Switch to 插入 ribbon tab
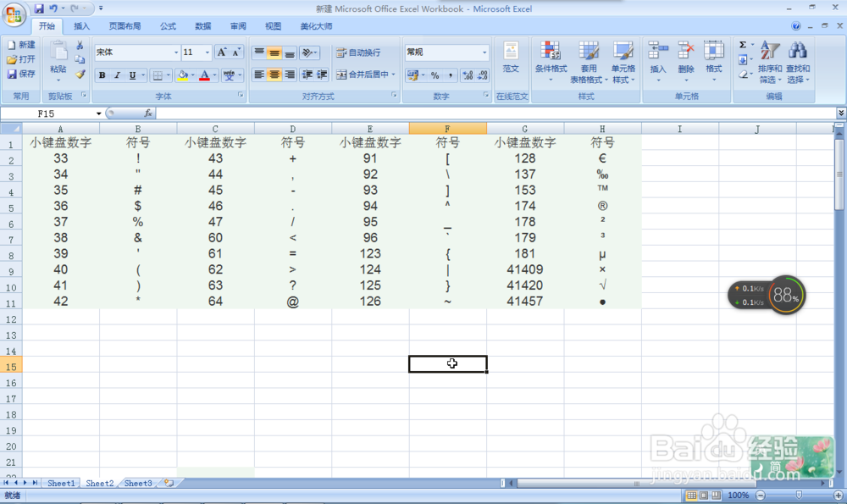This screenshot has width=847, height=504. (x=81, y=26)
